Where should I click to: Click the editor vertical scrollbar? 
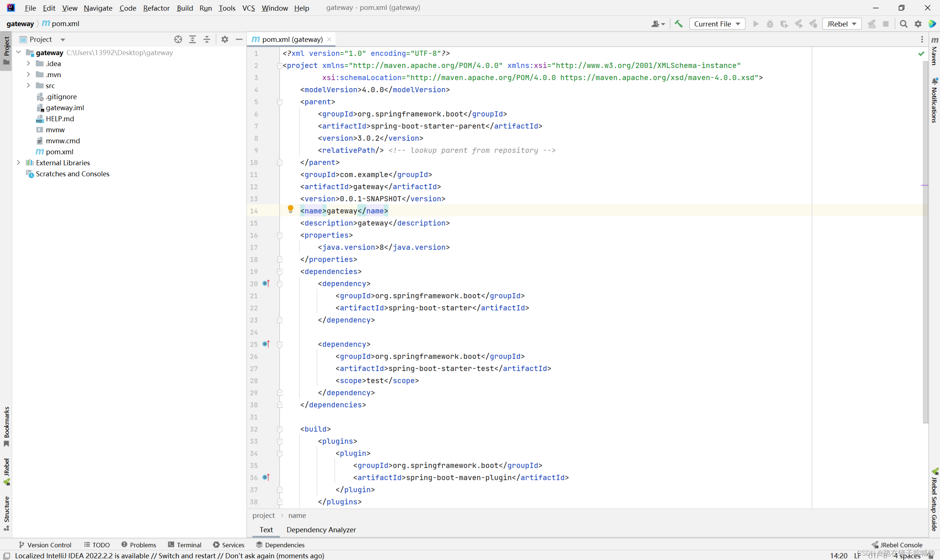click(925, 242)
